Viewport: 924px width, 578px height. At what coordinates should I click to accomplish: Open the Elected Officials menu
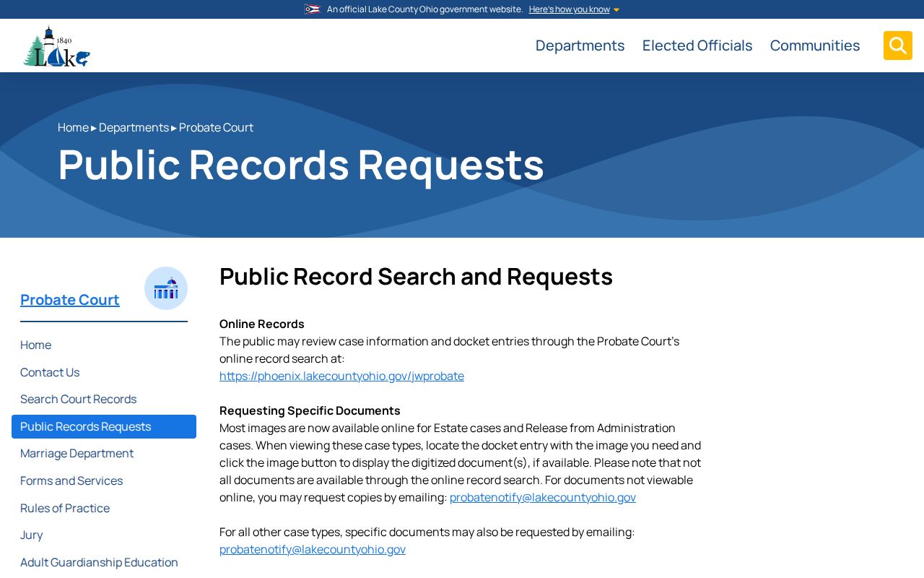click(x=697, y=46)
